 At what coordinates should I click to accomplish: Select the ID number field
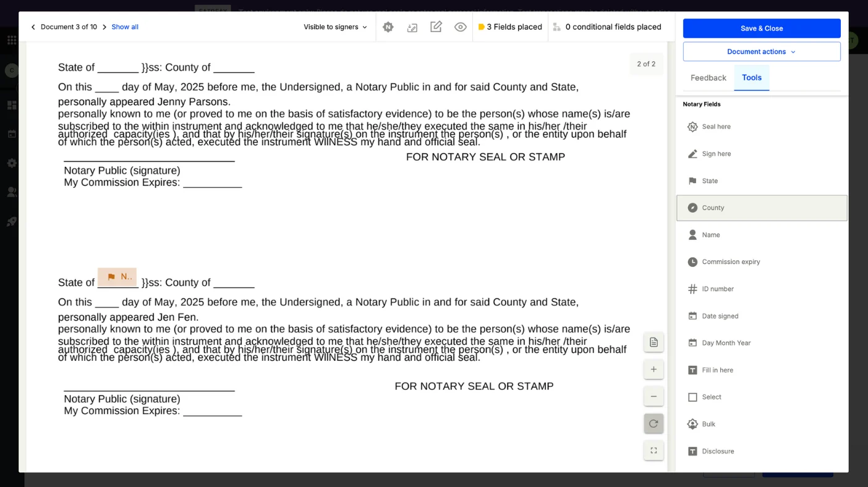(x=762, y=289)
